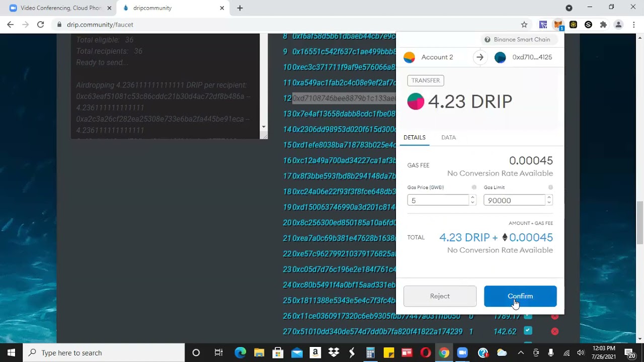Viewport: 644px width, 362px height.
Task: Click the page scrollbar up arrow
Action: tap(639, 37)
